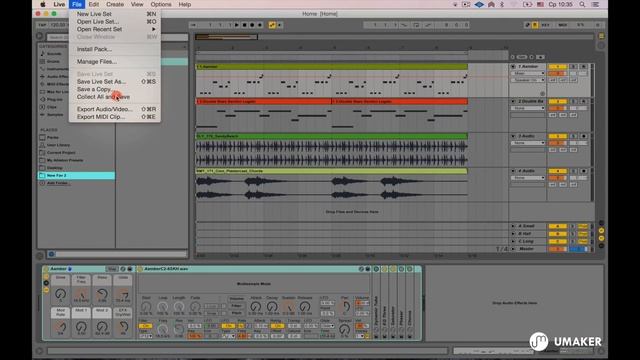Open the None dropdown on 2 Double Bass track
Image resolution: width=640 pixels, height=360 pixels.
(528, 108)
